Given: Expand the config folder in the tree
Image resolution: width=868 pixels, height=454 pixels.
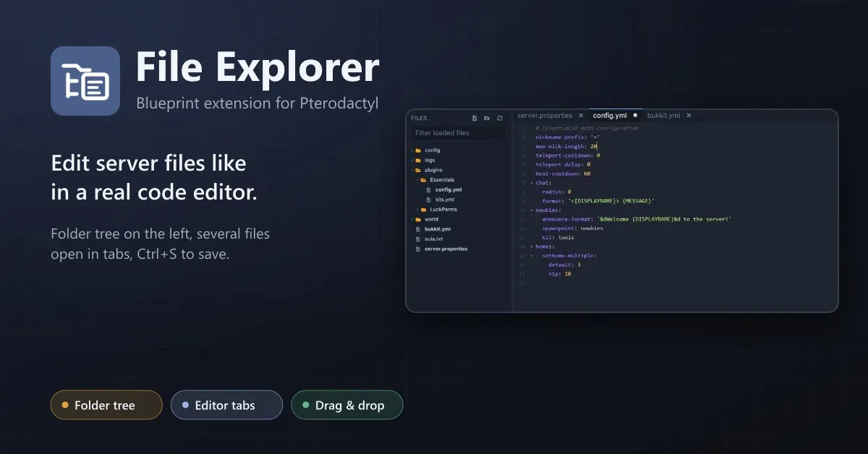Looking at the screenshot, I should [x=413, y=150].
